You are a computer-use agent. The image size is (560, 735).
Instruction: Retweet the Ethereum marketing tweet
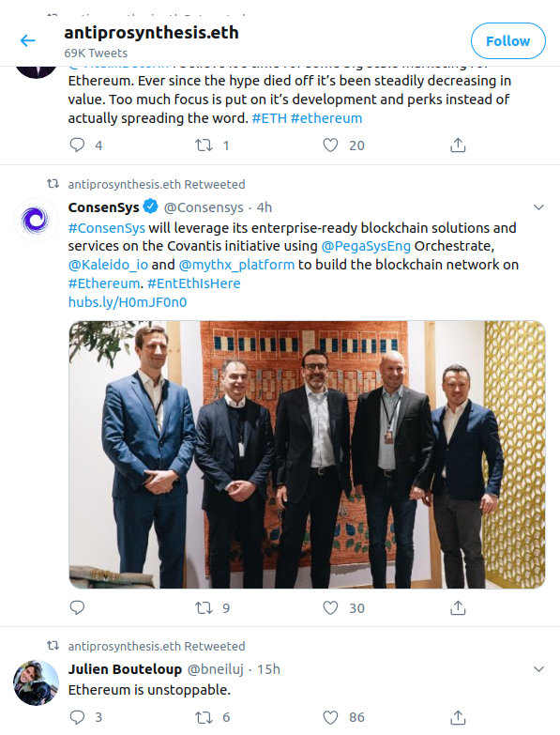tap(204, 145)
